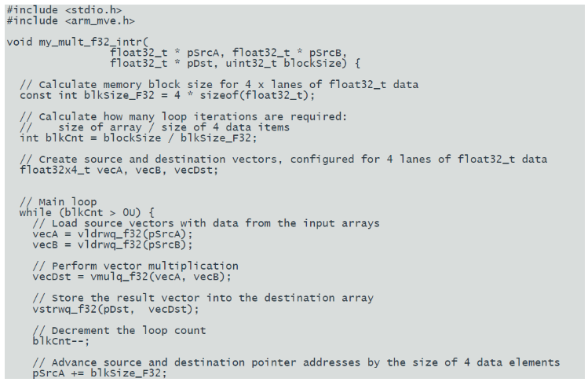Viewport: 588px width, 382px height.
Task: Click the #include <stdio.h> line
Action: (64, 9)
